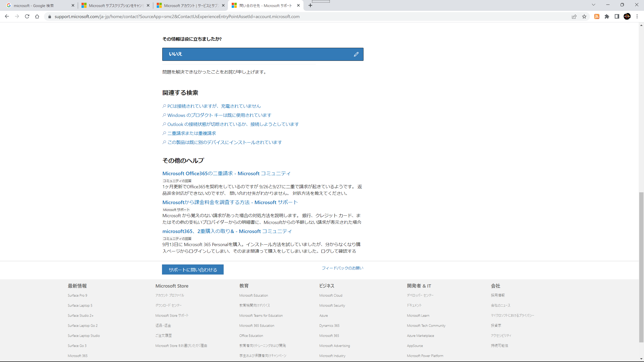Image resolution: width=644 pixels, height=362 pixels.
Task: Toggle the browser side panel
Action: click(x=617, y=17)
